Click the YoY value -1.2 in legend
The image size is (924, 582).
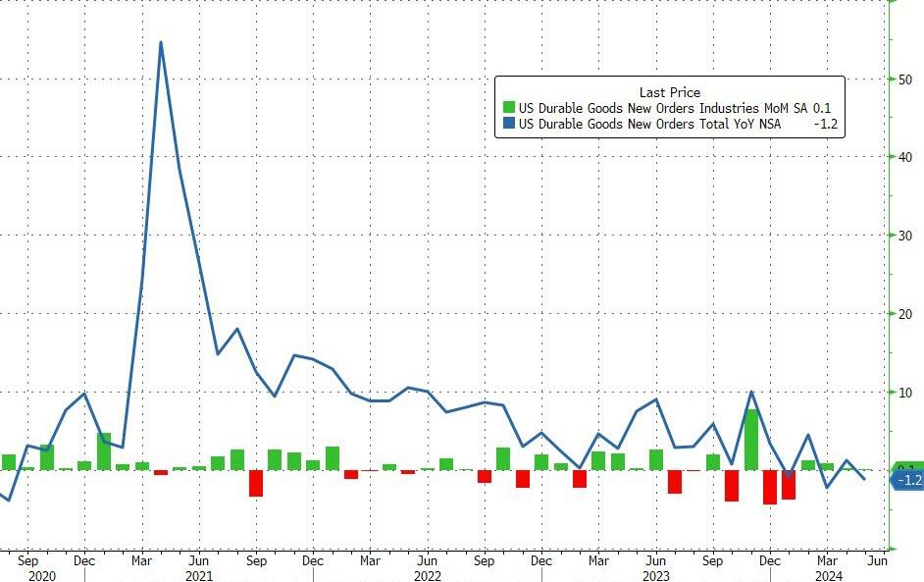point(826,124)
